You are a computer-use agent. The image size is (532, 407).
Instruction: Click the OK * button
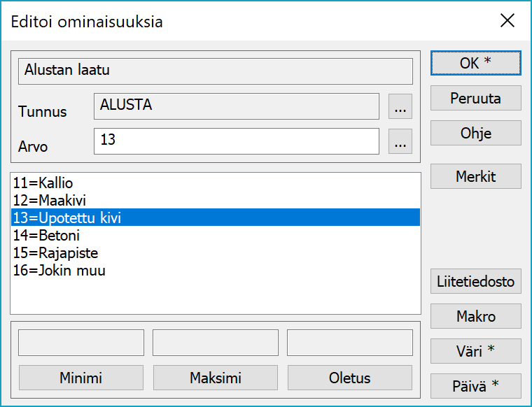tap(475, 63)
